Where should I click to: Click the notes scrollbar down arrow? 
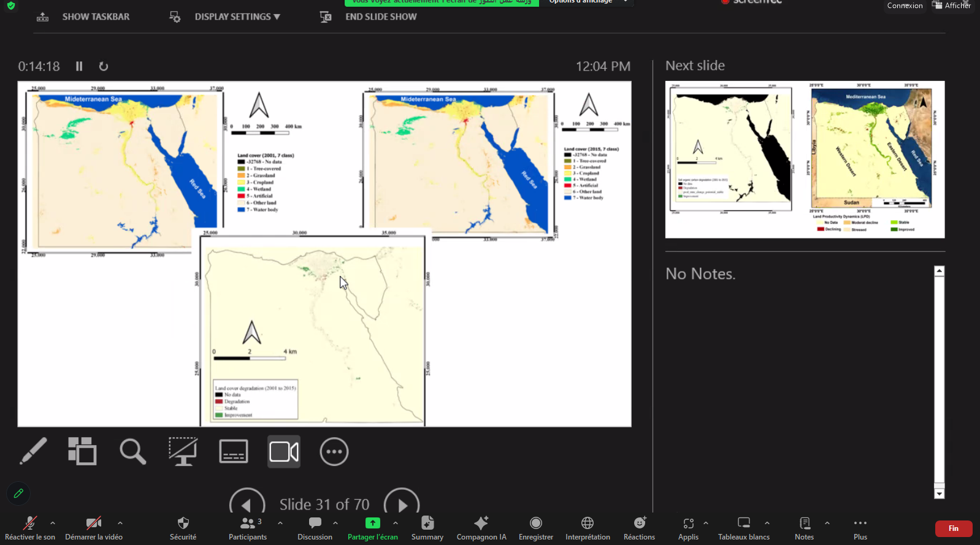point(939,494)
